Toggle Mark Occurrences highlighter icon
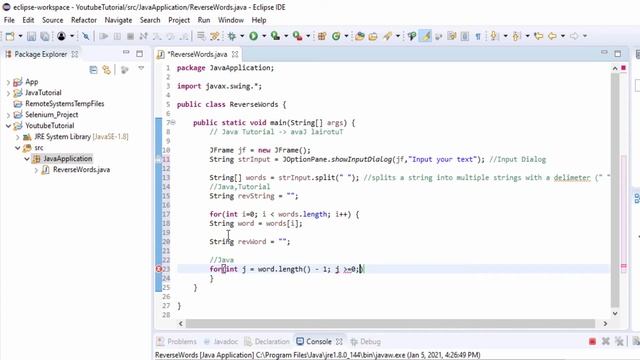Viewport: 640px width, 360px height. pyautogui.click(x=426, y=36)
